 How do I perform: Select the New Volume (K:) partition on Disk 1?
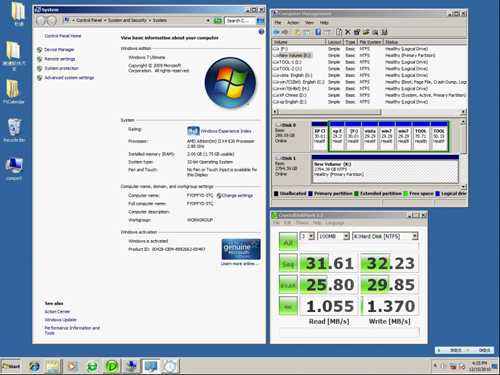(385, 169)
